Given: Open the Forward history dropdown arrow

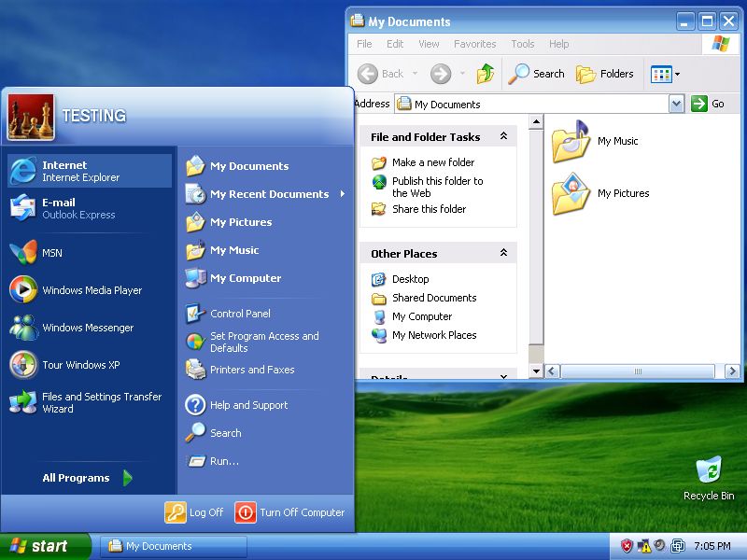Looking at the screenshot, I should pos(462,74).
